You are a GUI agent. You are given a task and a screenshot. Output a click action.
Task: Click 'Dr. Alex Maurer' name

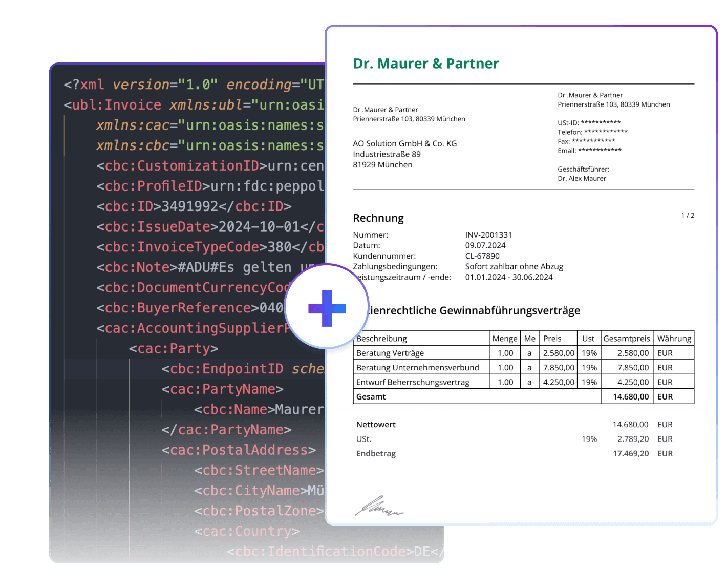(x=582, y=178)
